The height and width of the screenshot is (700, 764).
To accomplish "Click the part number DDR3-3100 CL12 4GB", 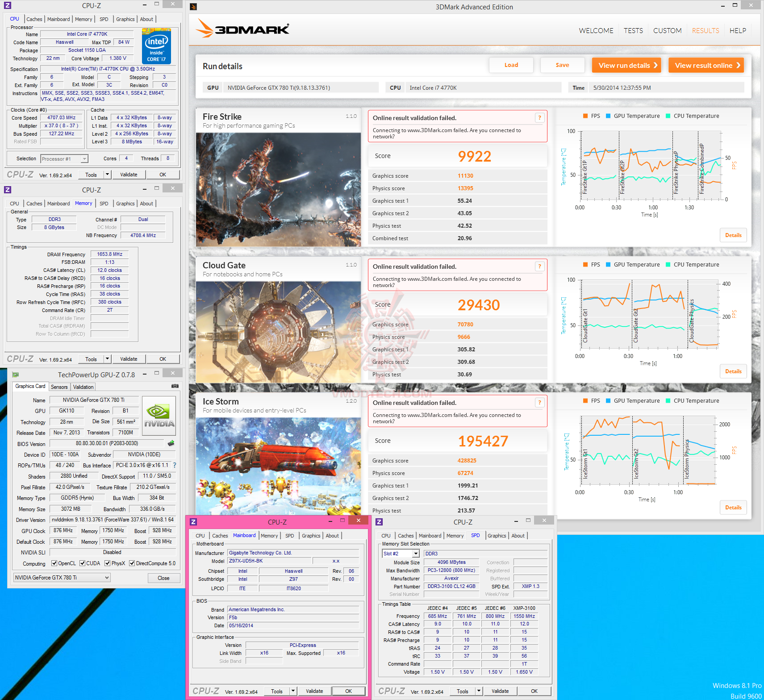I will 451,587.
